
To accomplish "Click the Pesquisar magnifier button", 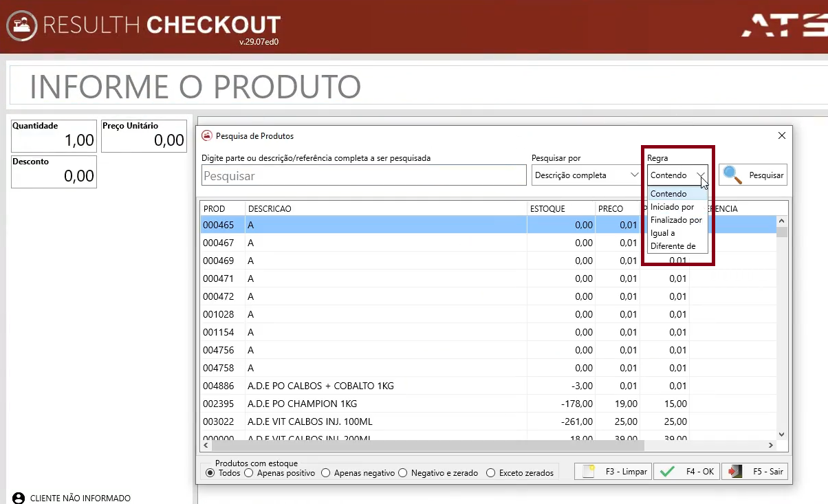I will [x=753, y=175].
